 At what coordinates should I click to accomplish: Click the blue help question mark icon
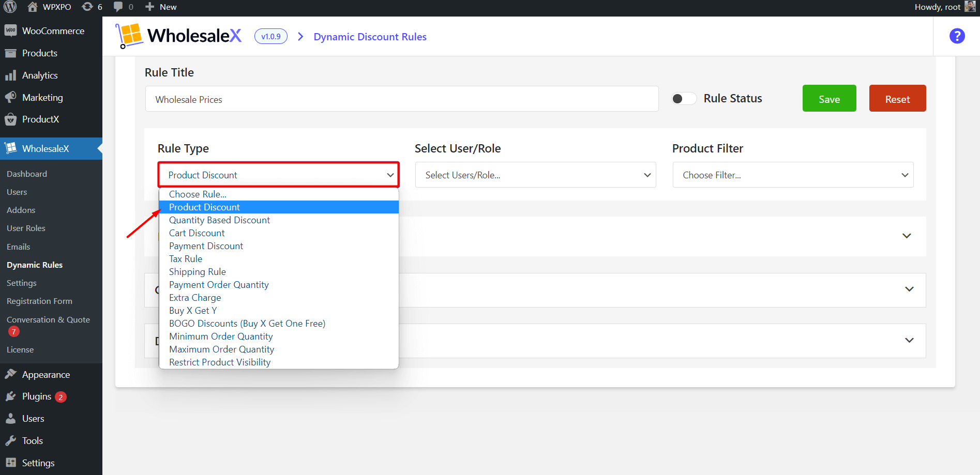click(x=957, y=36)
